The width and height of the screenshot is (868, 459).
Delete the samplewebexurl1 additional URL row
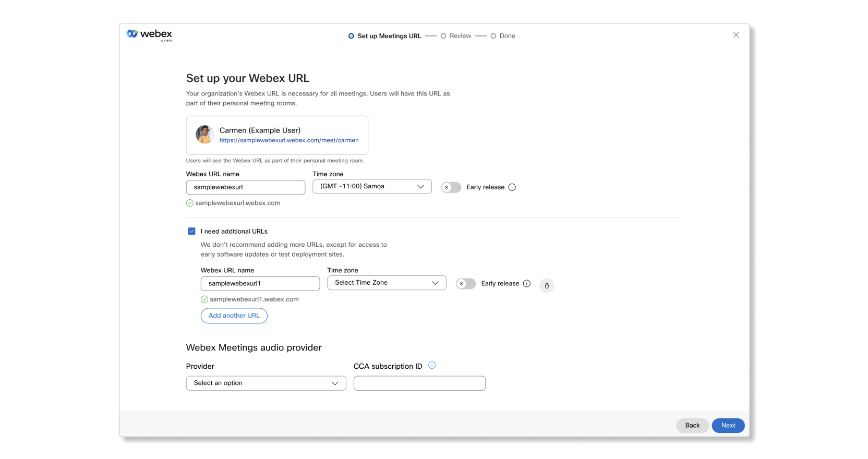click(x=547, y=285)
